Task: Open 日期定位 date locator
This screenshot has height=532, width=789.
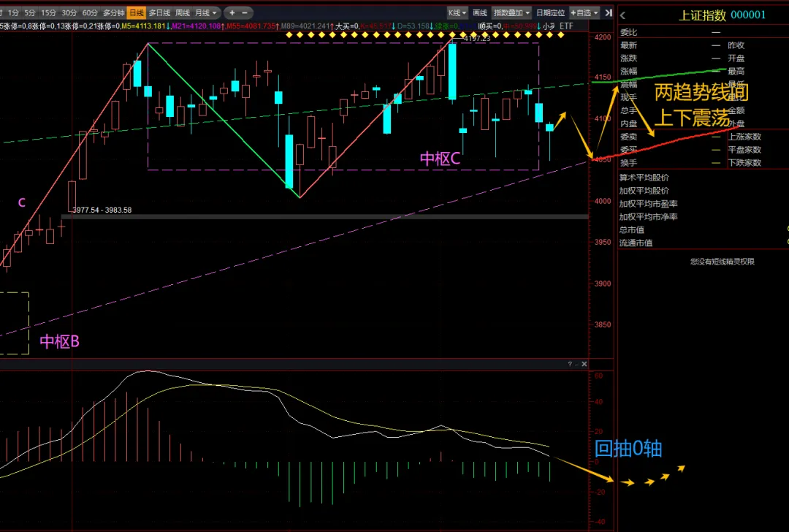Action: (x=551, y=12)
